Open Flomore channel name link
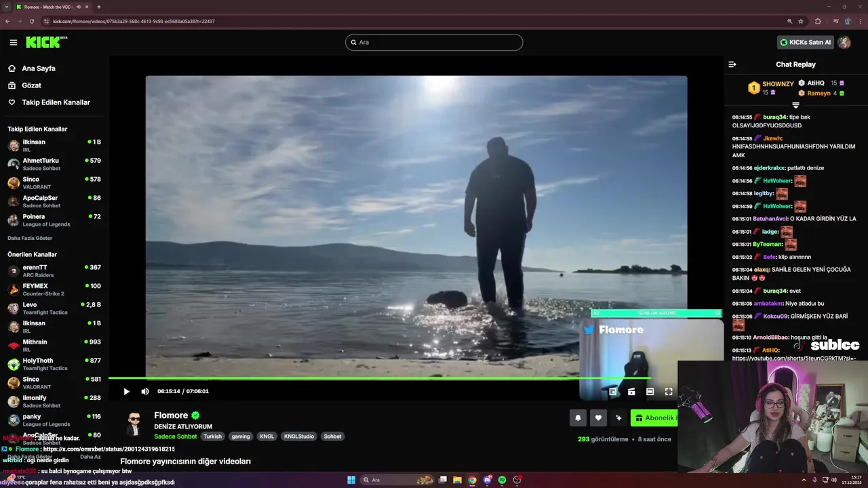Screen dimensions: 868x488 point(171,415)
